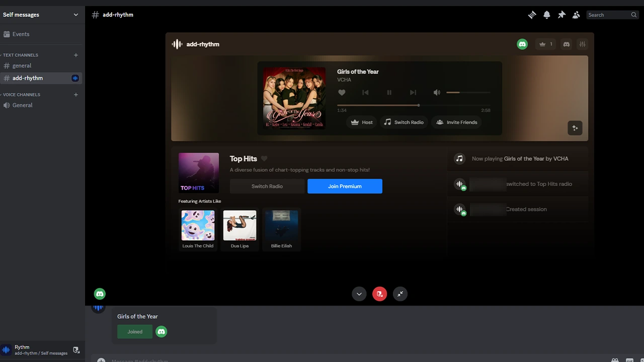Screen dimensions: 644x362
Task: Collapse the Self messages header chevron
Action: point(75,15)
